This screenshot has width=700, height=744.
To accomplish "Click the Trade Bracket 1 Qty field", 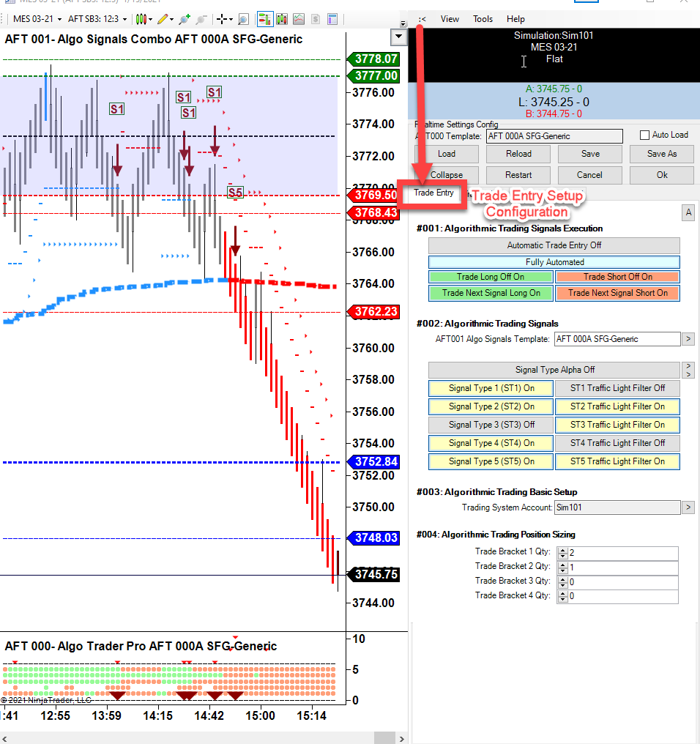I will click(x=622, y=553).
